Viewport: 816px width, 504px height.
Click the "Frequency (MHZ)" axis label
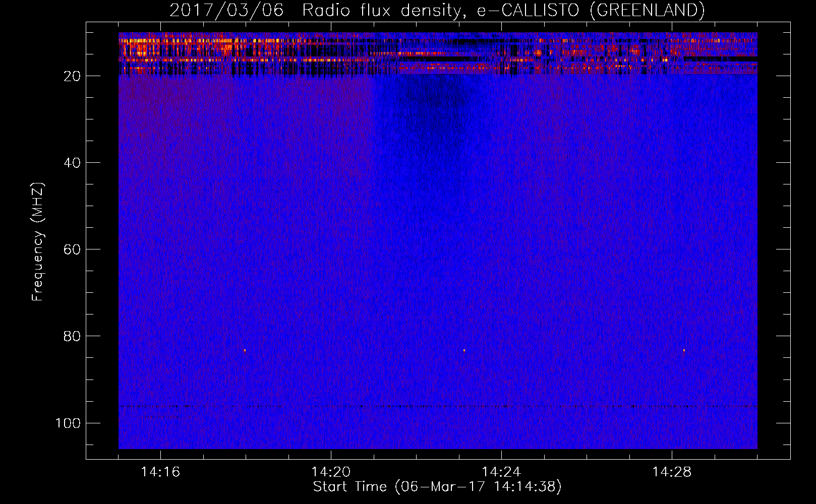[38, 242]
